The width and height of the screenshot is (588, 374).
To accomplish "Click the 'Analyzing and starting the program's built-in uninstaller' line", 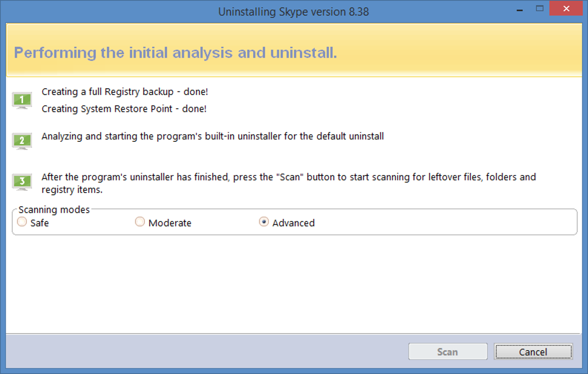I will [213, 137].
